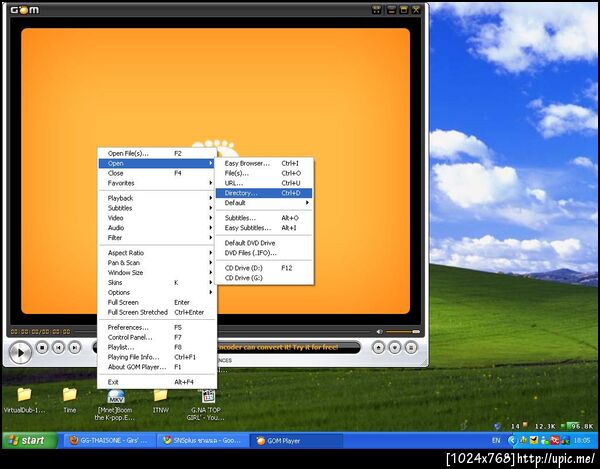Viewport: 600px width, 469px height.
Task: Click the round playlist button
Action: 411,348
